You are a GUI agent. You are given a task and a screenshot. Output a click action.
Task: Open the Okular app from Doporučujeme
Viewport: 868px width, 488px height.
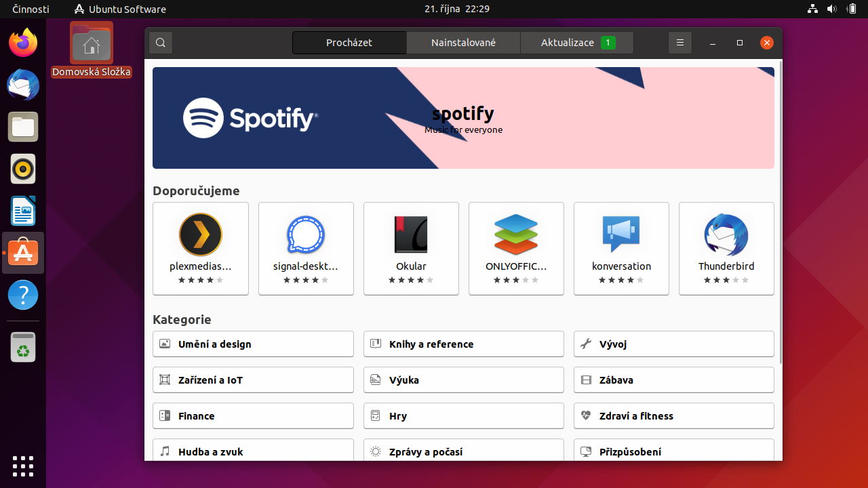[411, 248]
